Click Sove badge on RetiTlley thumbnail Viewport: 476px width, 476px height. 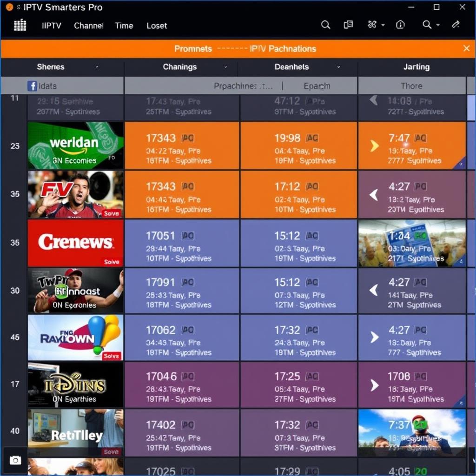[x=111, y=452]
